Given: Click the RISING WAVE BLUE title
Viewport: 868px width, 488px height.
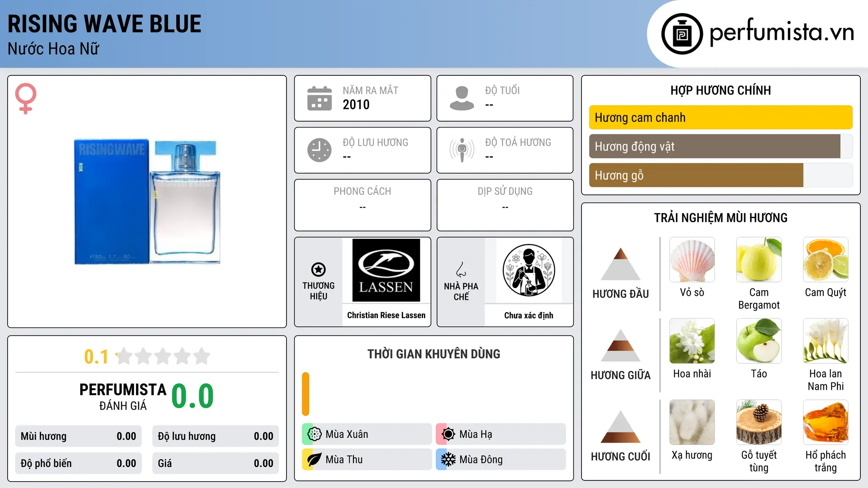Looking at the screenshot, I should [104, 24].
